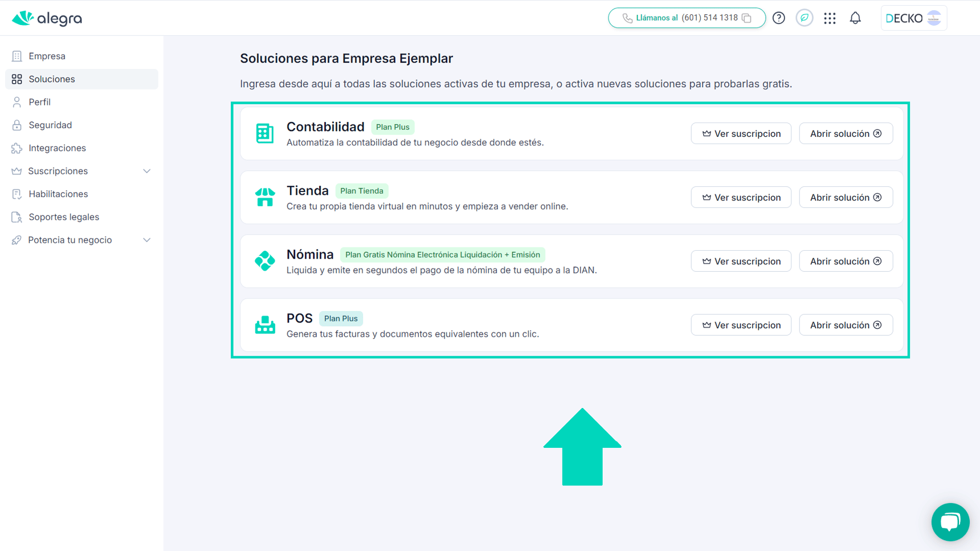This screenshot has height=551, width=980.
Task: Click Abrir solución for POS
Action: [846, 325]
